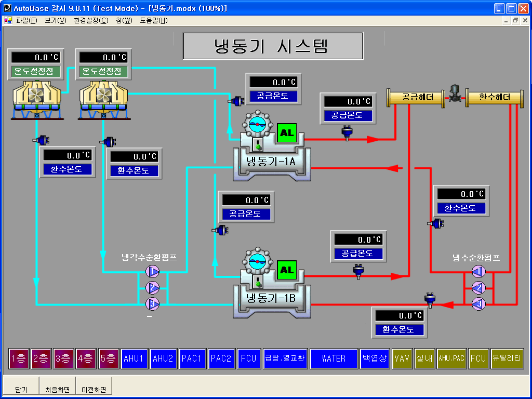This screenshot has height=399, width=532.
Task: Expand the 창(W) menu
Action: [124, 21]
